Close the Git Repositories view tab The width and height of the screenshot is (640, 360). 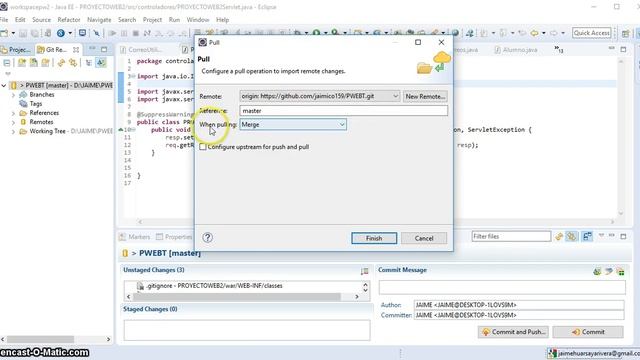76,50
